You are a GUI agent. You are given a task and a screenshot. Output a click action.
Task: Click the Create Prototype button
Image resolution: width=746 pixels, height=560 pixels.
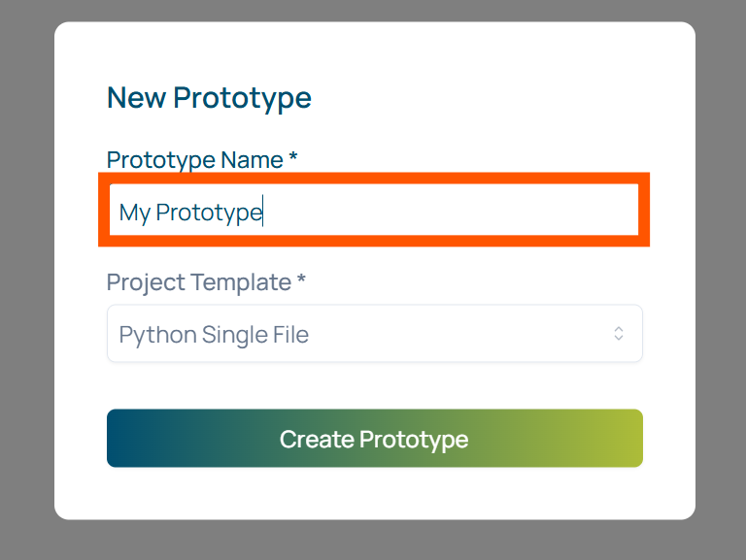tap(374, 439)
